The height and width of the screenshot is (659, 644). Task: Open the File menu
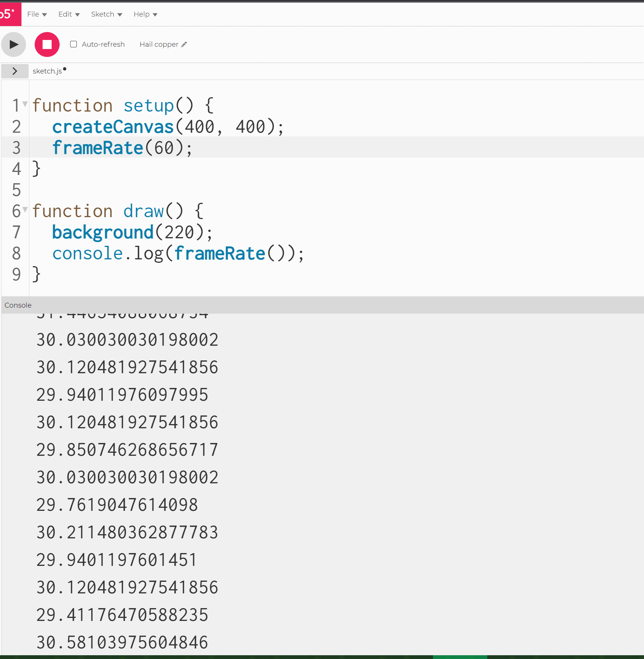[37, 14]
